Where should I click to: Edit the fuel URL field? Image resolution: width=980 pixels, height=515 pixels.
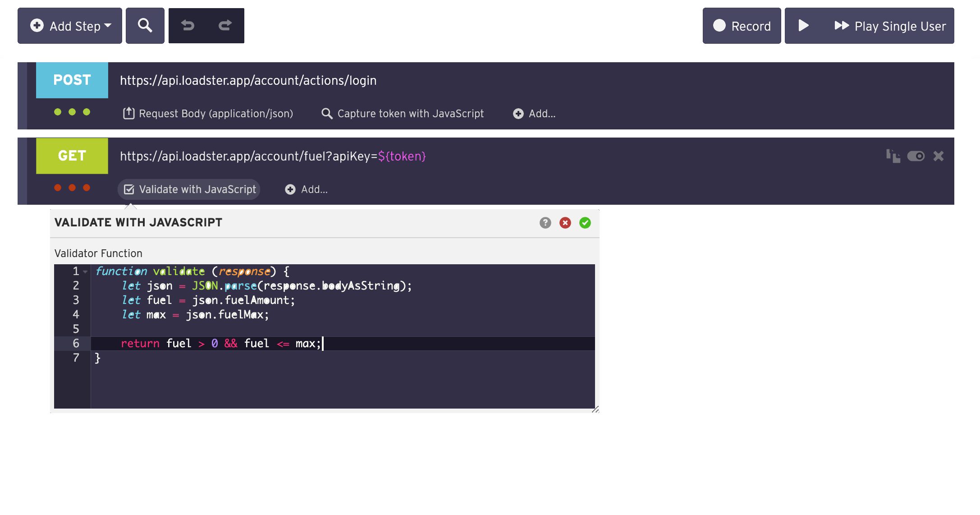(273, 156)
